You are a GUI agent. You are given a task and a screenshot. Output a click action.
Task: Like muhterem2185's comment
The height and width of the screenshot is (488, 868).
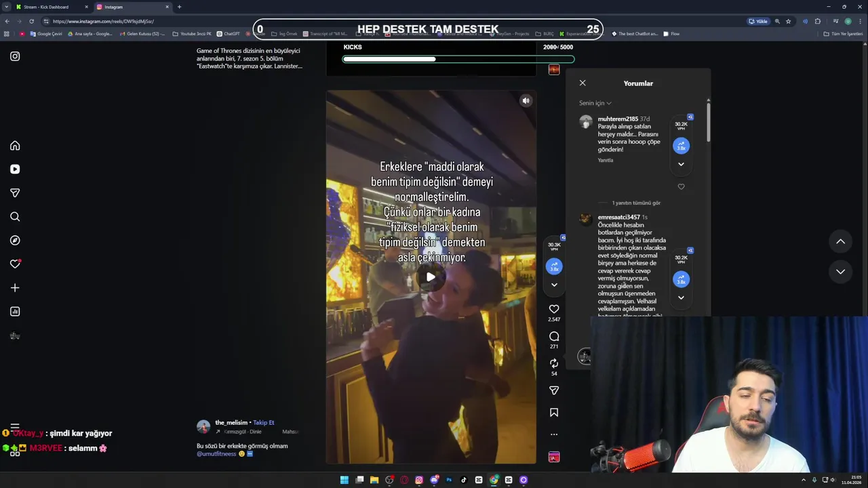pyautogui.click(x=681, y=187)
